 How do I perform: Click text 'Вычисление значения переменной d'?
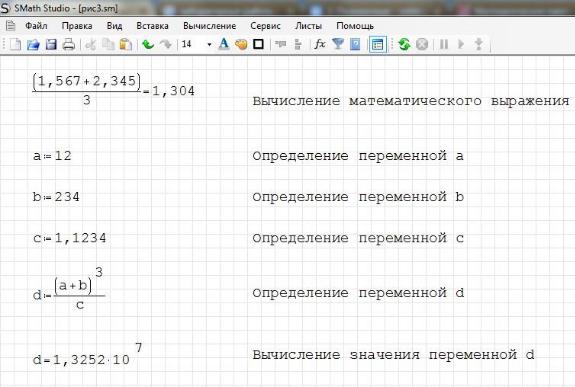point(393,355)
